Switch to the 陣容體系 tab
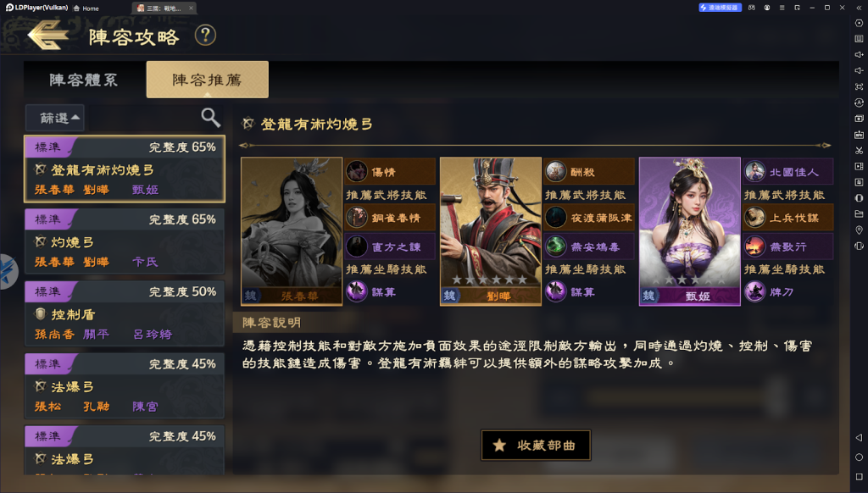Screen dimensions: 868x493 [x=84, y=80]
